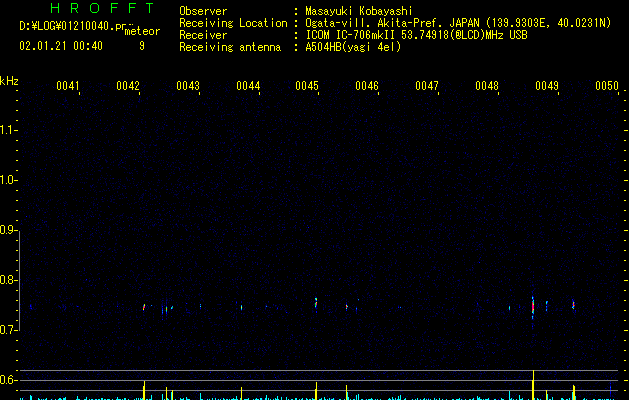The width and height of the screenshot is (629, 400).
Task: Click time marker 0045
Action: coord(307,85)
